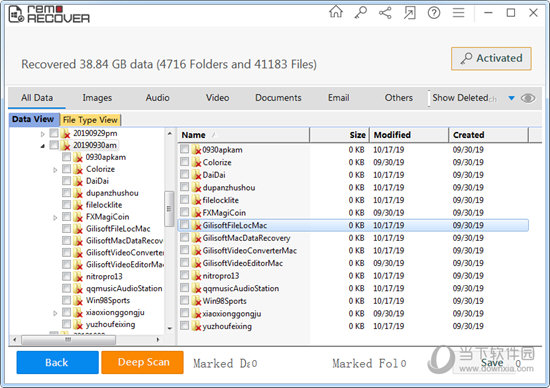Click the dupanzhushou folder icon in the tree
Image resolution: width=550 pixels, height=388 pixels.
[x=78, y=193]
